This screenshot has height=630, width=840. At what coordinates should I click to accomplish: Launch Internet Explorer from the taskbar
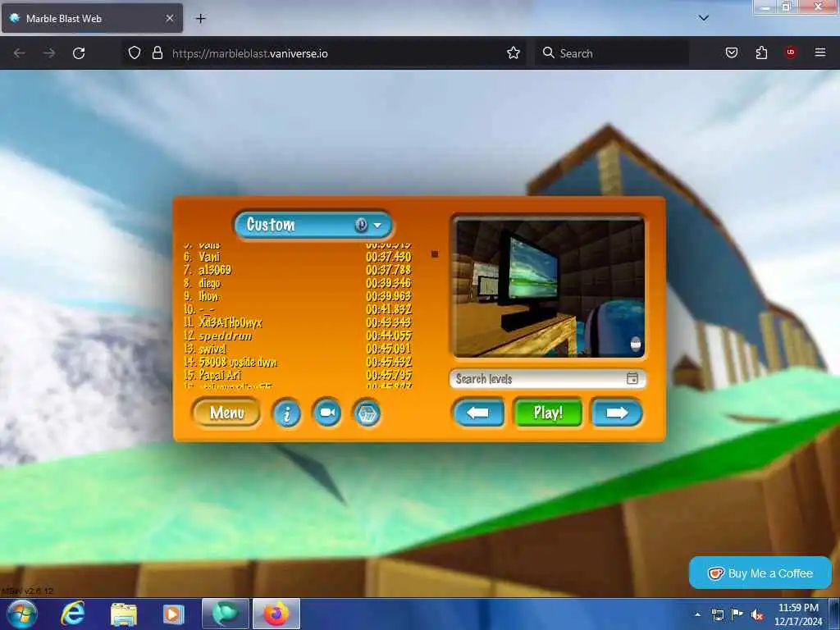pyautogui.click(x=73, y=614)
